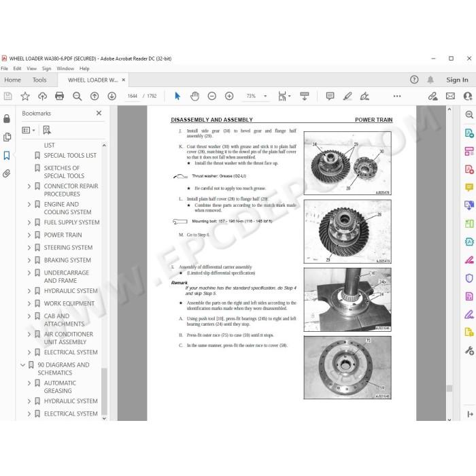Click the Print file icon

tap(60, 97)
